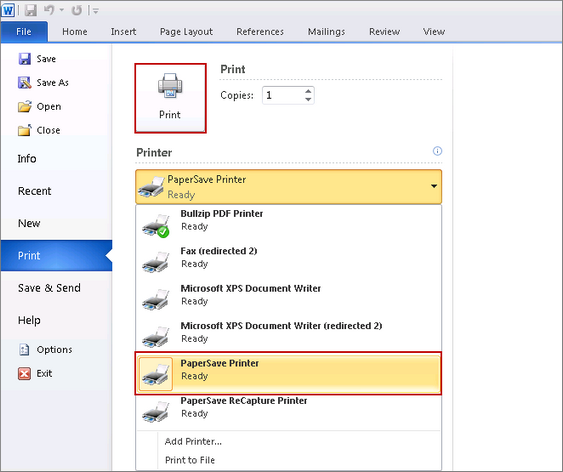This screenshot has width=563, height=472.
Task: Increase copies with the up arrow
Action: [x=308, y=91]
